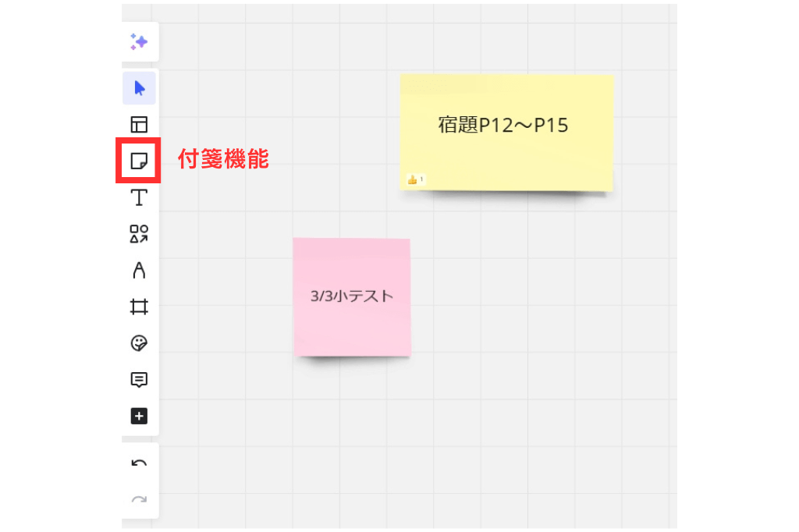This screenshot has height=532, width=799.
Task: Pick the frame tool
Action: (x=139, y=307)
